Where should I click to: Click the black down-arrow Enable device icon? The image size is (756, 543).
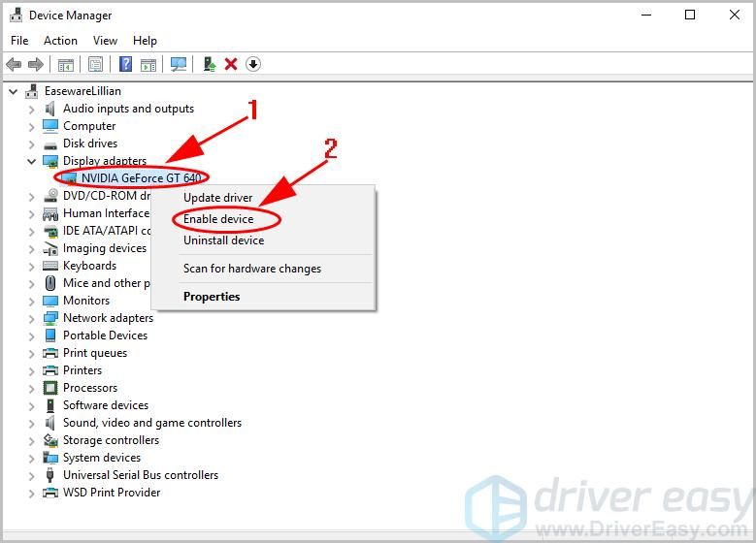[x=253, y=65]
